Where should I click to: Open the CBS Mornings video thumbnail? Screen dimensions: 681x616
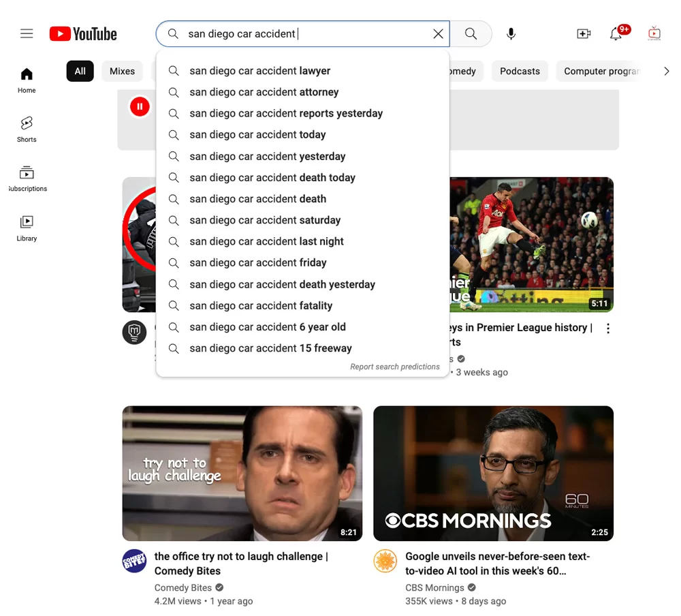[x=493, y=474]
